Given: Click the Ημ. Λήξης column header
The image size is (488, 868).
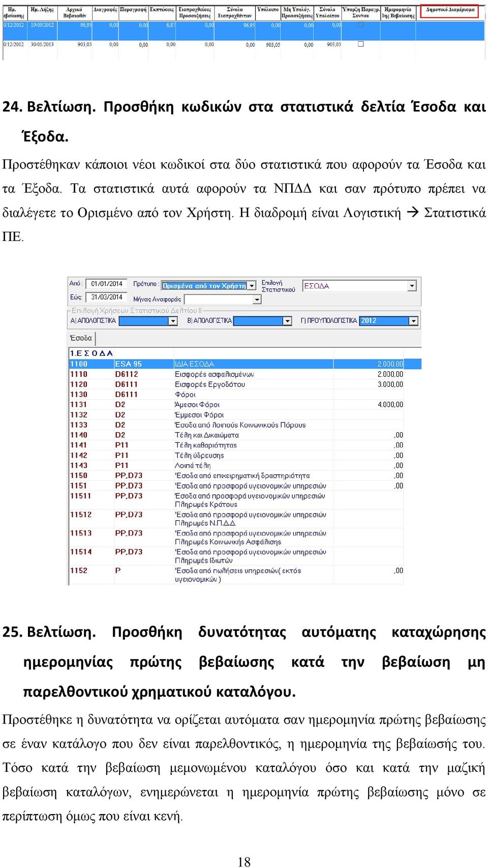Looking at the screenshot, I should click(42, 13).
